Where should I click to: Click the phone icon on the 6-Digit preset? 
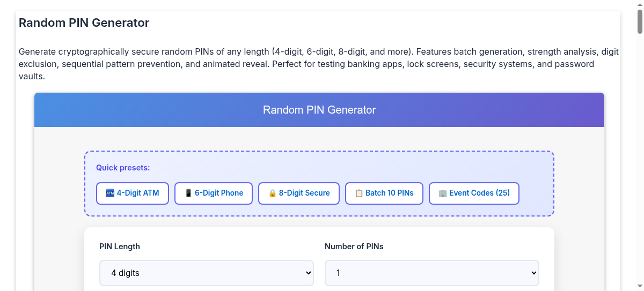[x=188, y=193]
